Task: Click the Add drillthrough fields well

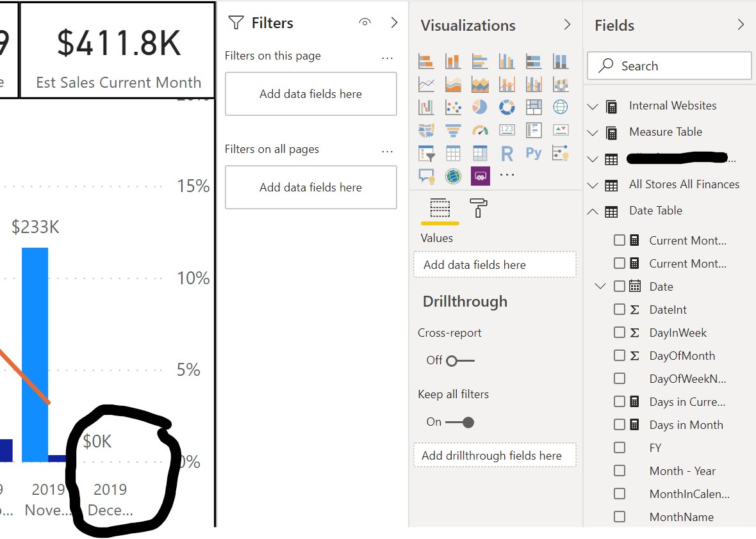Action: [x=495, y=455]
